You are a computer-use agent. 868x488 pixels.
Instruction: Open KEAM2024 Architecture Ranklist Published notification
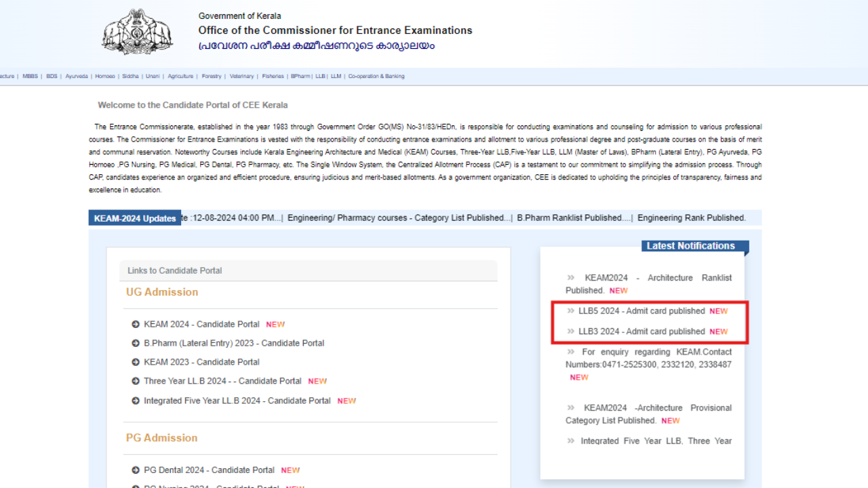648,284
